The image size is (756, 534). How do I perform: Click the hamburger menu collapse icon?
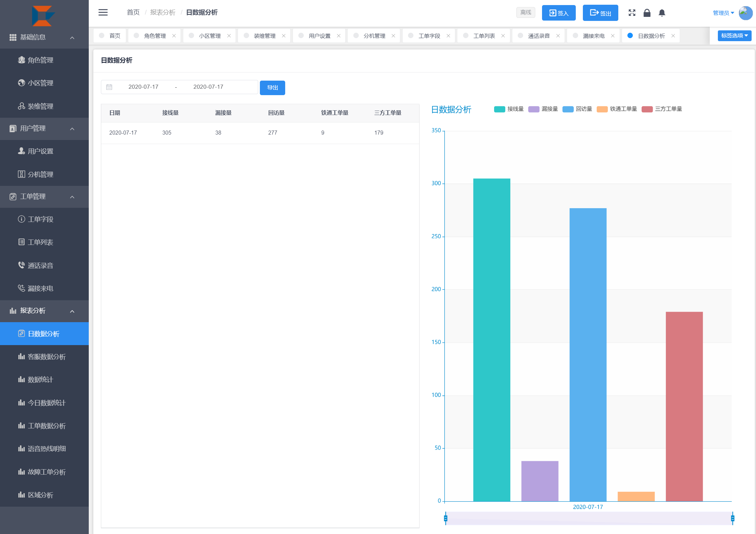tap(103, 12)
